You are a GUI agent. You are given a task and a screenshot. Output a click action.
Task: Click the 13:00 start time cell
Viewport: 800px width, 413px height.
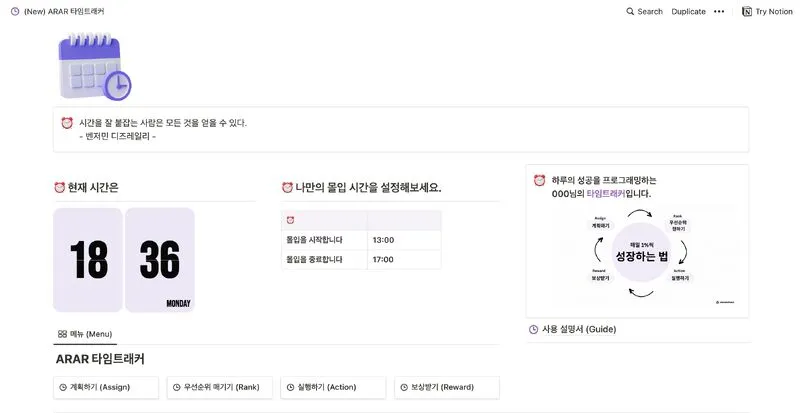[403, 240]
